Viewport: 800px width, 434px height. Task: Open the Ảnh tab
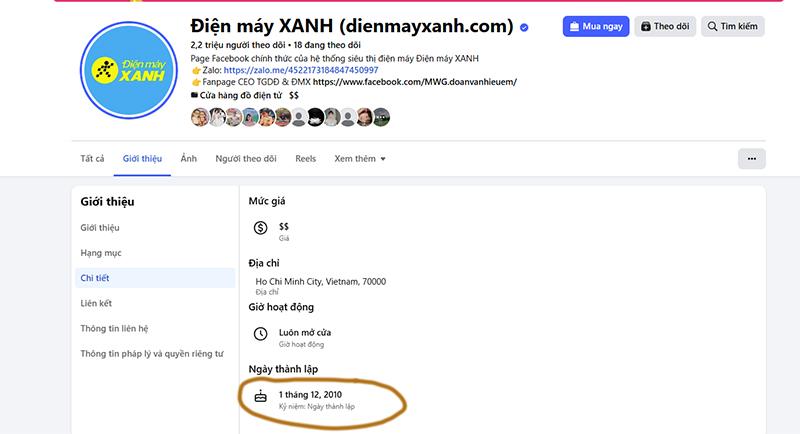pos(188,159)
